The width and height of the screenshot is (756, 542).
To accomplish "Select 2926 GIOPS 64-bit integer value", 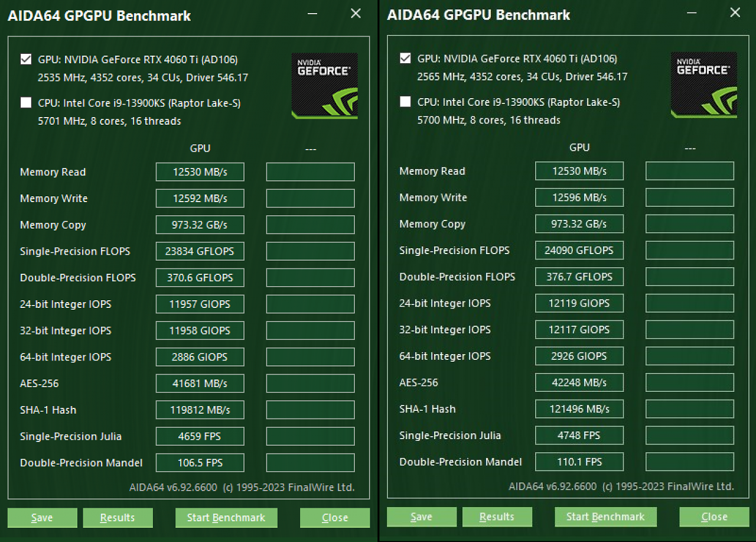I will 579,356.
